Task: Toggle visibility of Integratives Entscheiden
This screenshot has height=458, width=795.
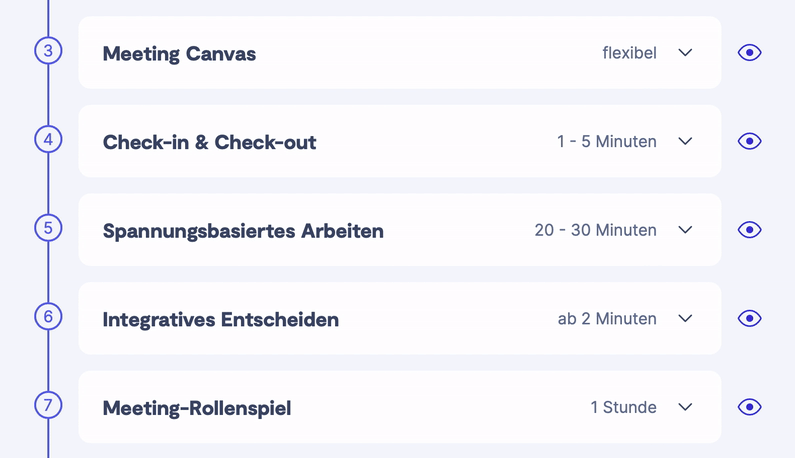Action: click(749, 319)
